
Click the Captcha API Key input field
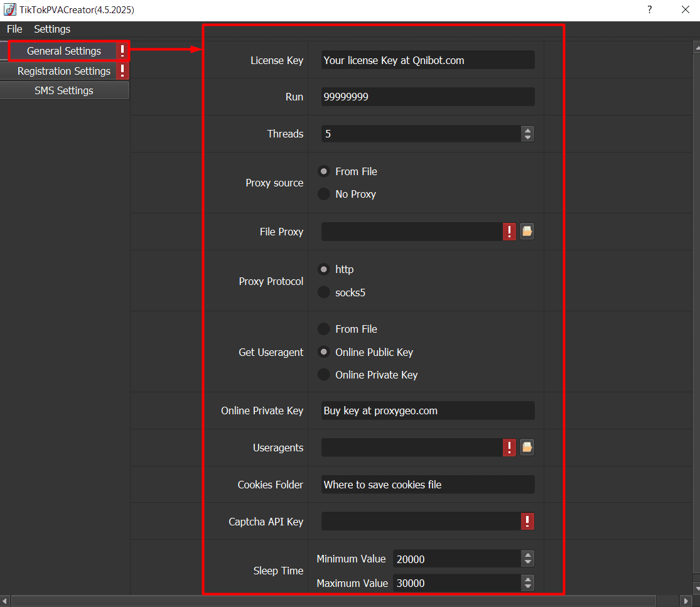pyautogui.click(x=421, y=521)
